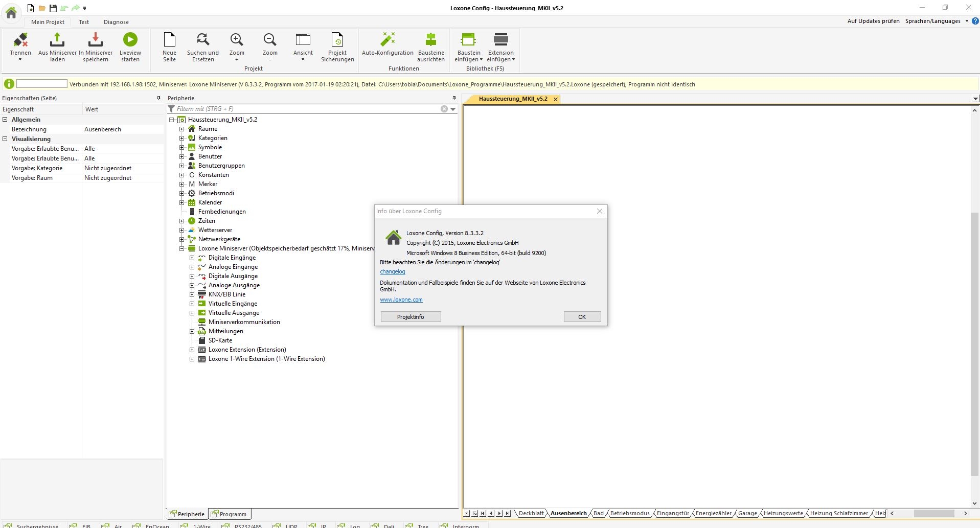Load program via Aus Miniserver laden
This screenshot has height=528, width=980.
[57, 47]
